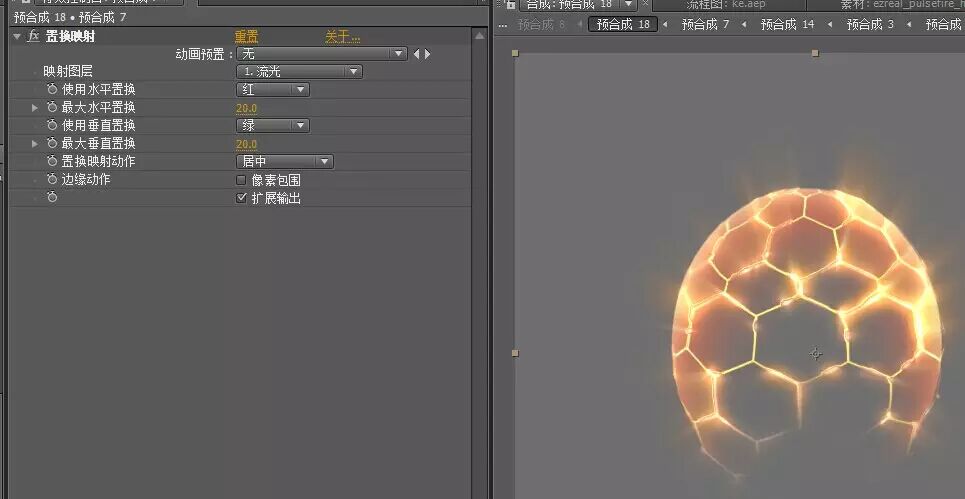Viewport: 965px width, 499px height.
Task: Click arrow between 预合成 14 and 预合成 3
Action: [830, 25]
